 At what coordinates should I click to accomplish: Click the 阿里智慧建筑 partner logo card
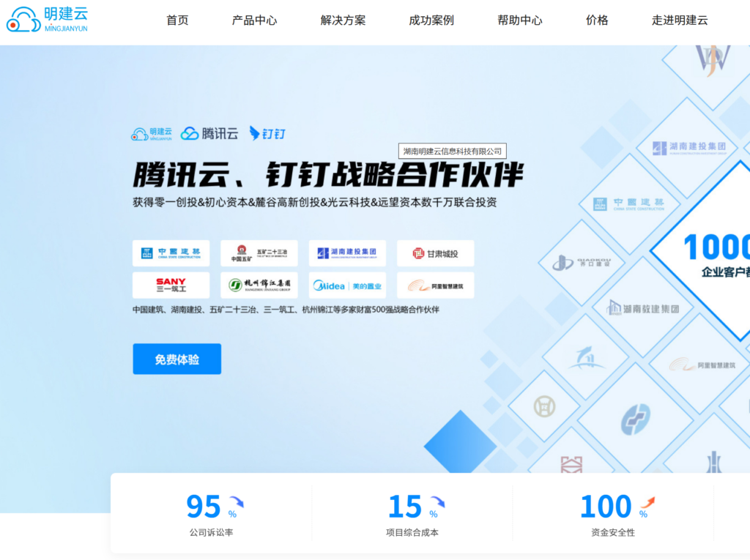click(x=435, y=285)
